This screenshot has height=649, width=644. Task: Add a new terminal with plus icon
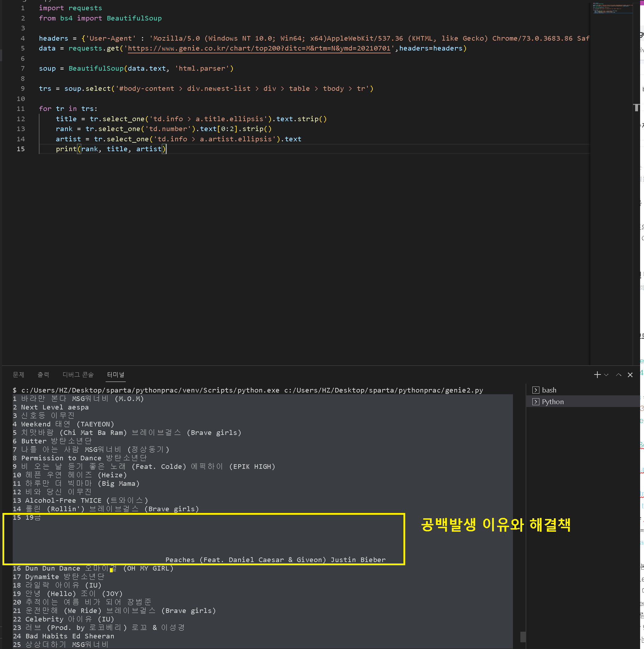597,375
